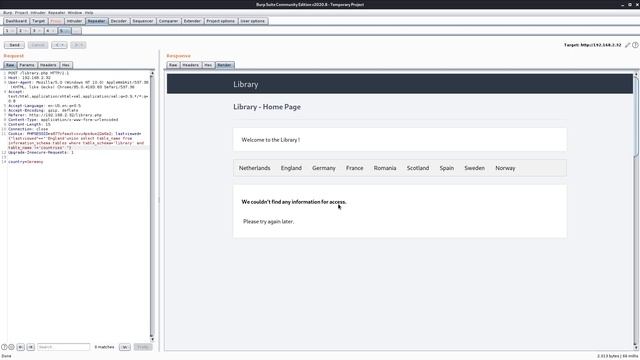Open the User options tab
640x360 pixels.
[x=253, y=21]
